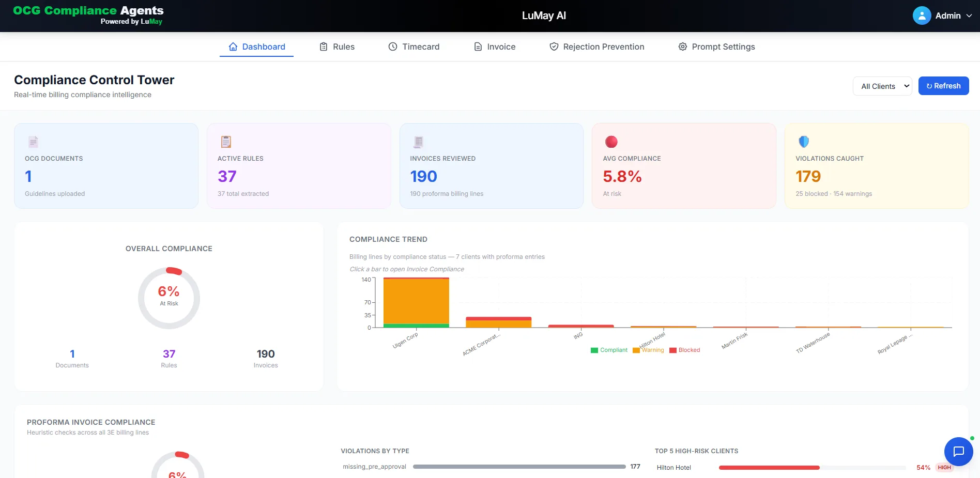Go to the Timecard tab
The width and height of the screenshot is (980, 478).
click(414, 47)
